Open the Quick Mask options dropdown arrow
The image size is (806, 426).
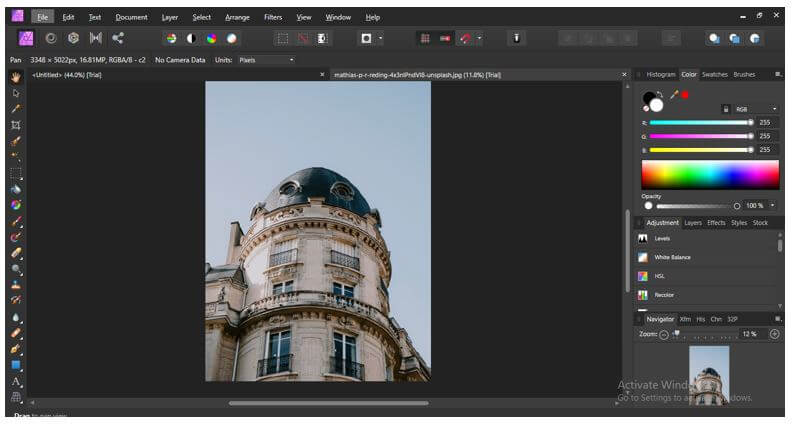[x=380, y=39]
